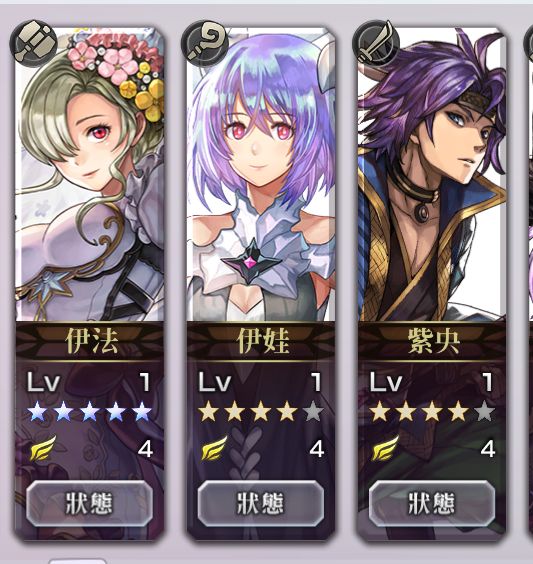
Task: Click the gray fifth star on 伊娃's card
Action: click(x=313, y=412)
